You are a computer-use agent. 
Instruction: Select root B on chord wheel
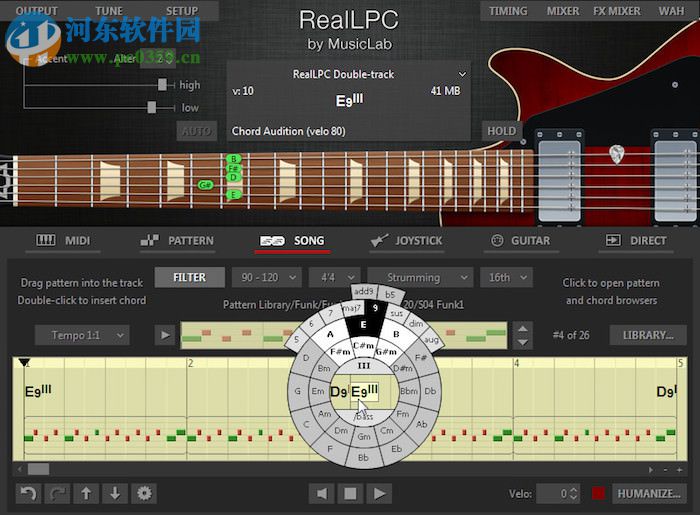click(x=396, y=334)
